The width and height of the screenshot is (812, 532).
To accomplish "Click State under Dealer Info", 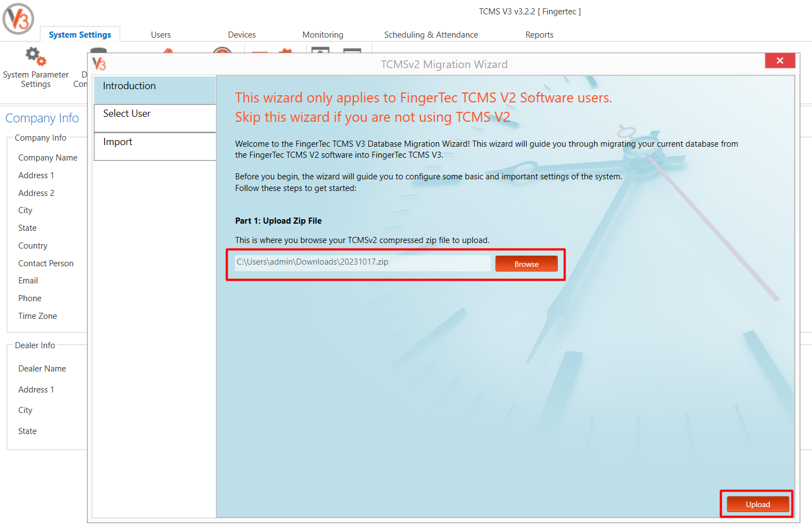I will pyautogui.click(x=27, y=431).
